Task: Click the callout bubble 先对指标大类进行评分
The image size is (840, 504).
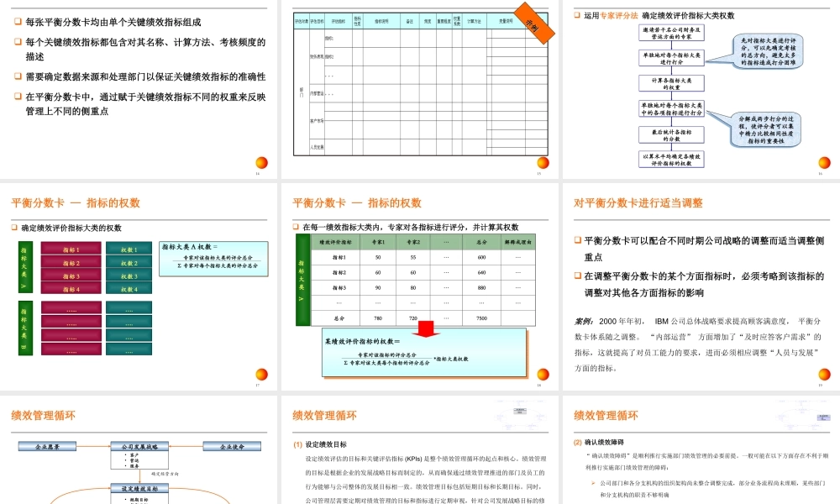Action: click(767, 51)
